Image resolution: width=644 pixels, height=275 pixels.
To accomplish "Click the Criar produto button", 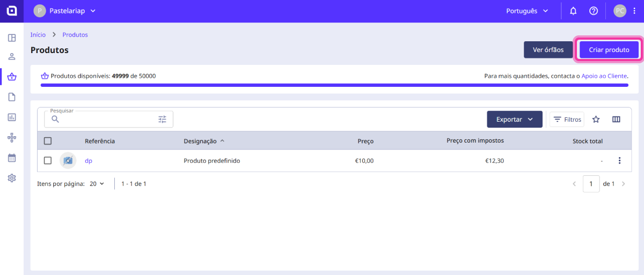I will [609, 50].
